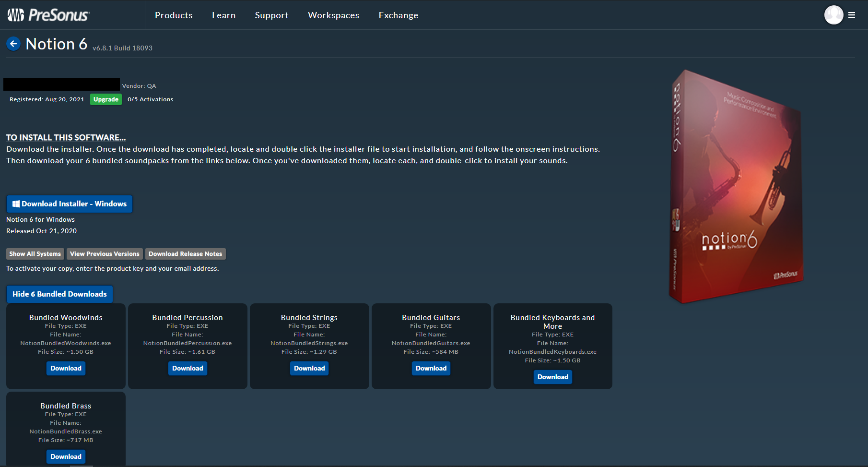
Task: Click Show All Systems button
Action: pyautogui.click(x=35, y=254)
